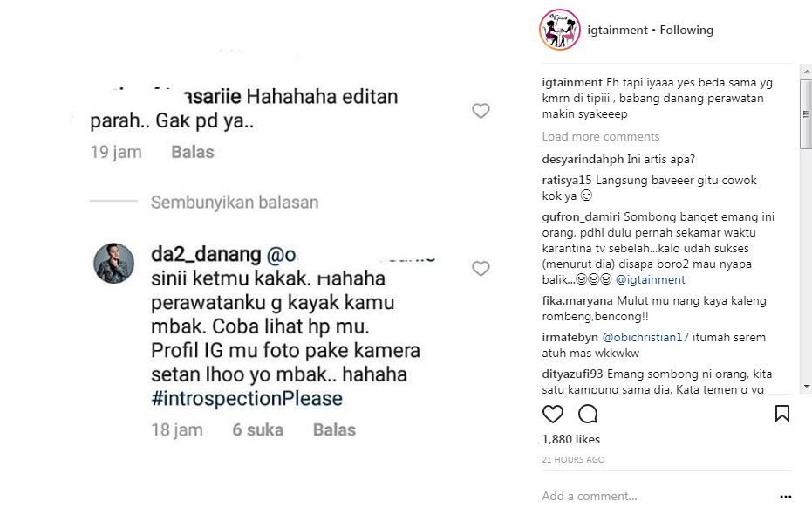Reply using Balas under da2_danang's comment

coord(334,429)
